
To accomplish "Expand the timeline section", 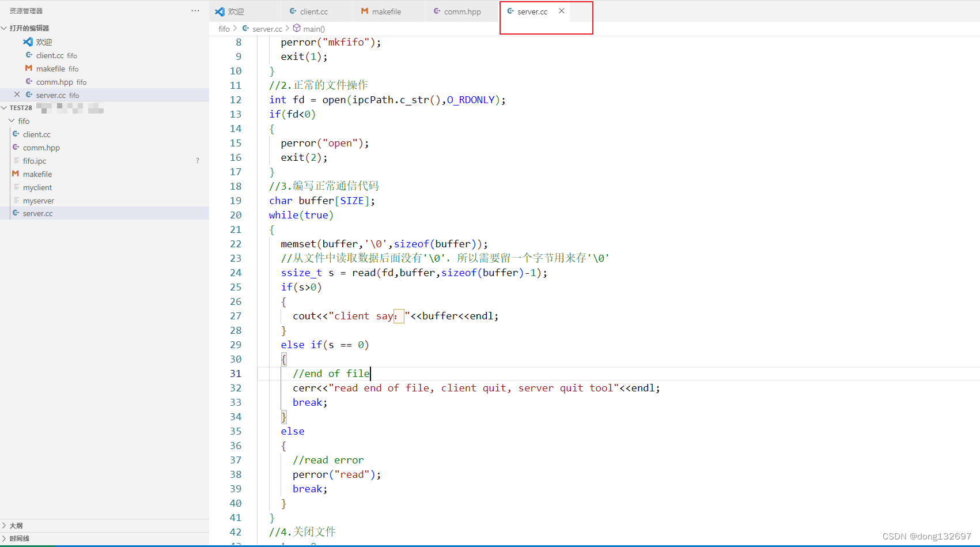I will click(x=4, y=538).
